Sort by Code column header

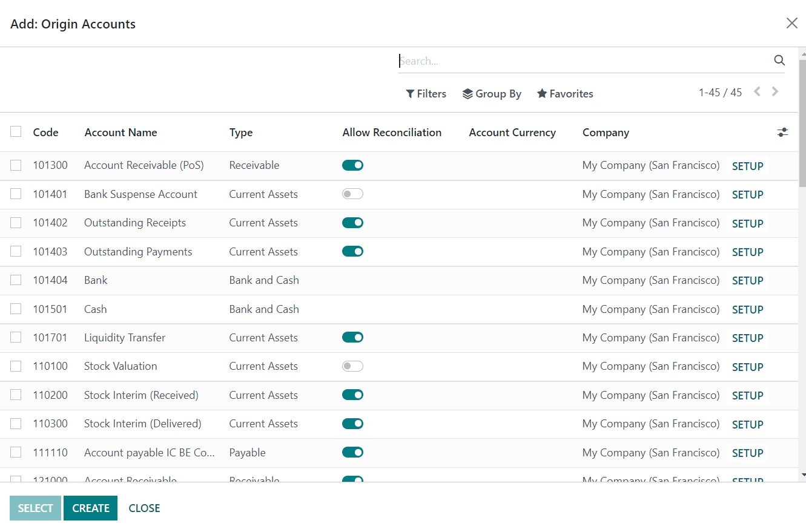[x=45, y=133]
